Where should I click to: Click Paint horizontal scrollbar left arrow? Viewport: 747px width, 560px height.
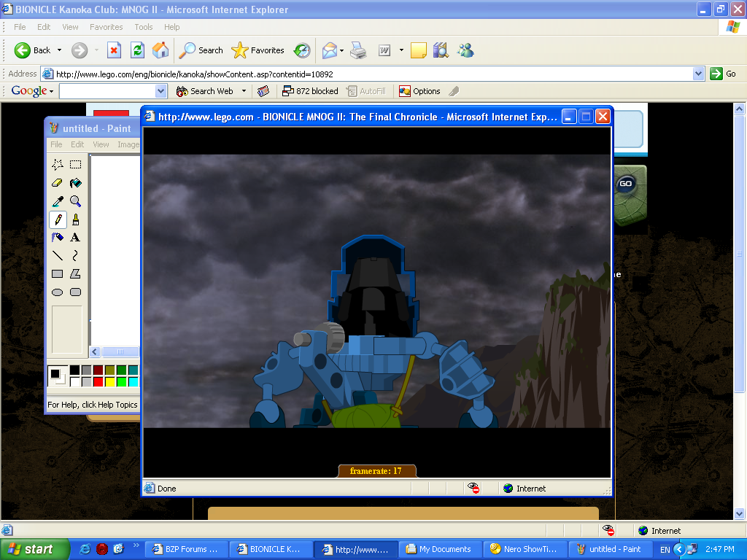click(x=94, y=352)
